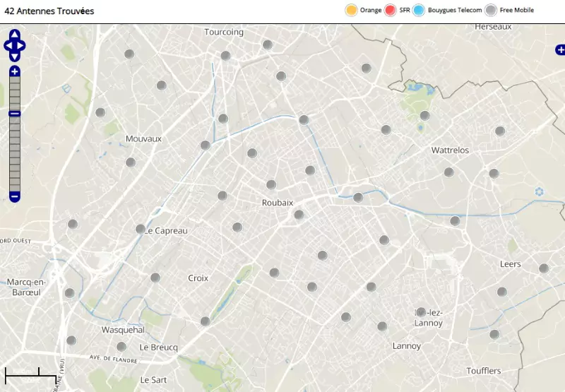Open the antenna marker below Tourcoing label
565x392 pixels.
[x=225, y=56]
